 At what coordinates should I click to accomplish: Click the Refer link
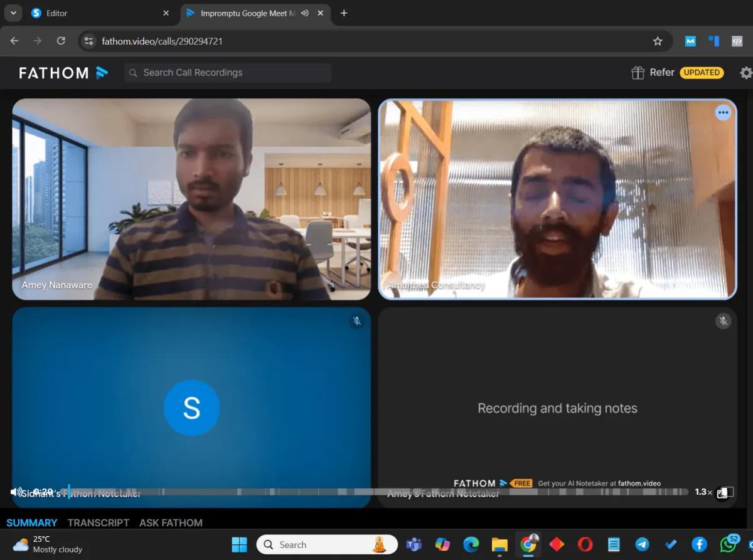tap(662, 73)
